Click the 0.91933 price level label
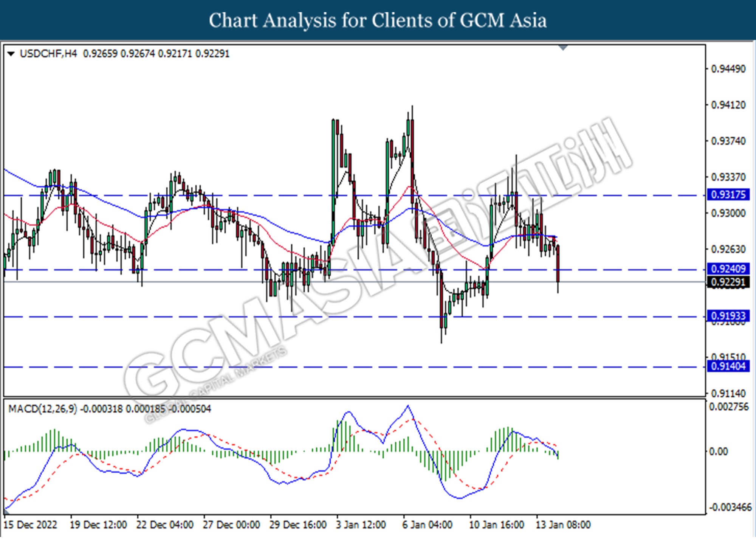Screen dimensions: 756x540 (x=728, y=316)
